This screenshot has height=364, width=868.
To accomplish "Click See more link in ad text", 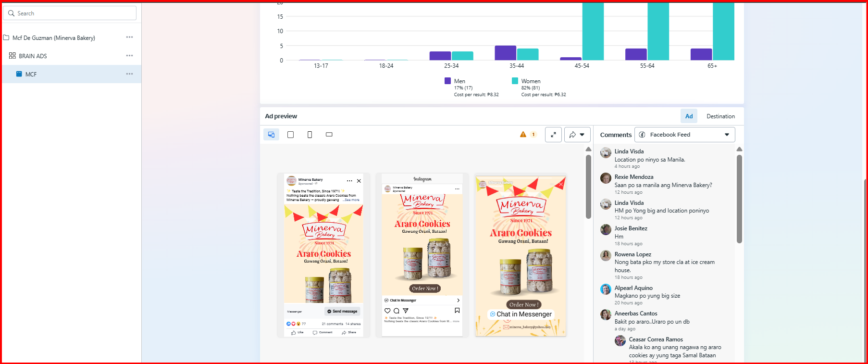I will (x=352, y=200).
